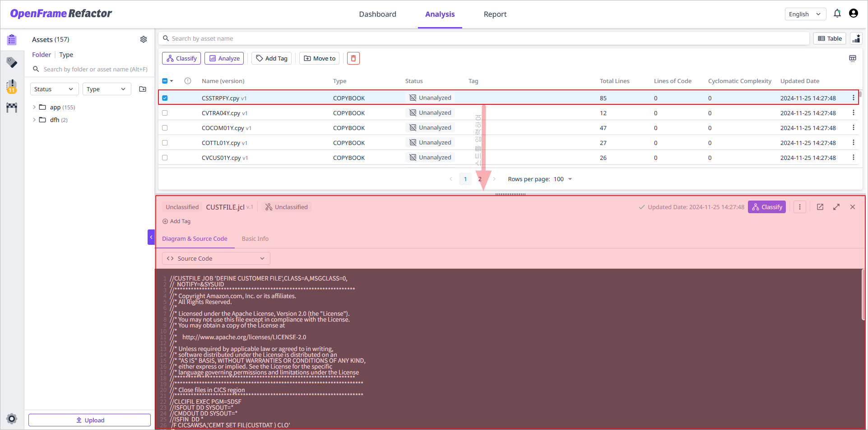868x430 pixels.
Task: Go to next page arrow
Action: pyautogui.click(x=495, y=179)
